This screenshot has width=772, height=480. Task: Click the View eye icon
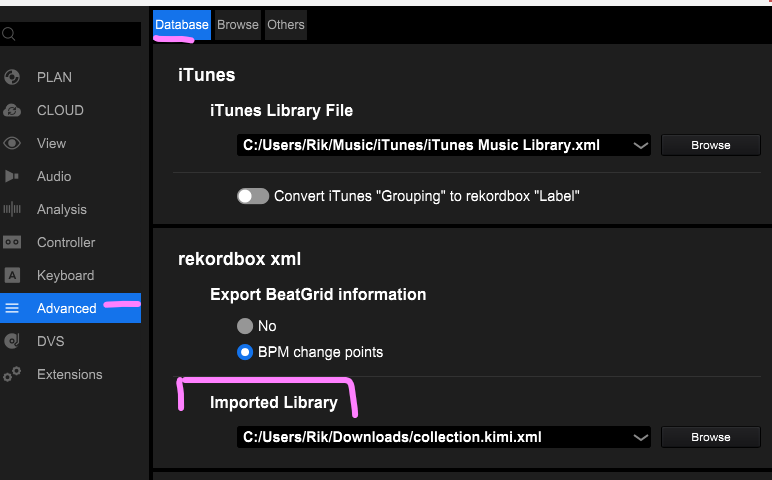[12, 143]
